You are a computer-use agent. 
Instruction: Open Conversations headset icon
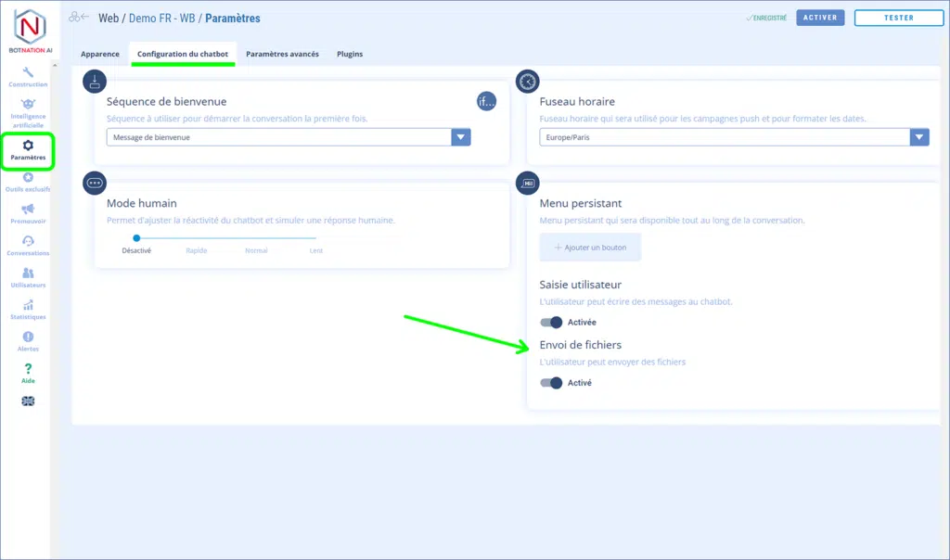pyautogui.click(x=28, y=242)
